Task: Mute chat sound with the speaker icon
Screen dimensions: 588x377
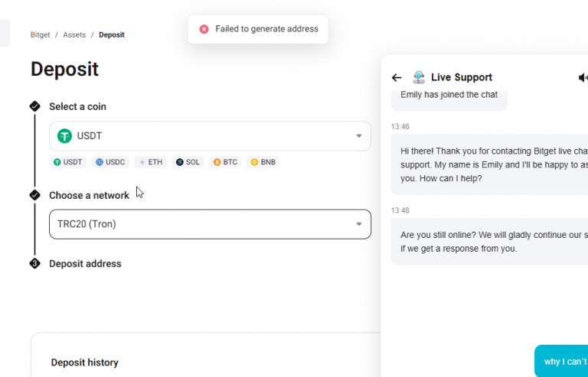Action: 583,77
